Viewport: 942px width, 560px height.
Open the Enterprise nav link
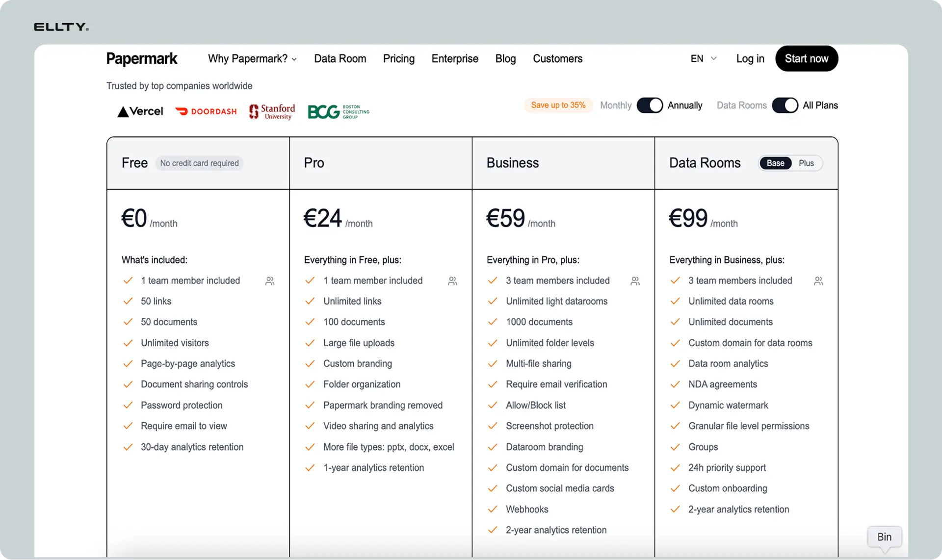pyautogui.click(x=455, y=58)
